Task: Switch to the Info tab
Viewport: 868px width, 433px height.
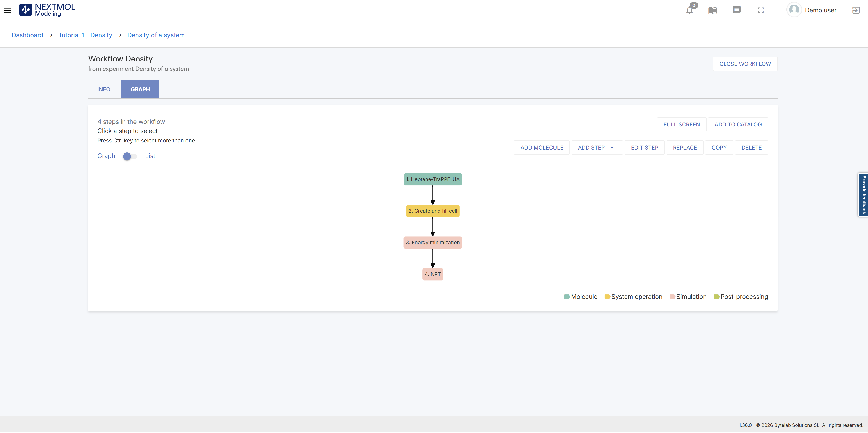Action: pos(104,89)
